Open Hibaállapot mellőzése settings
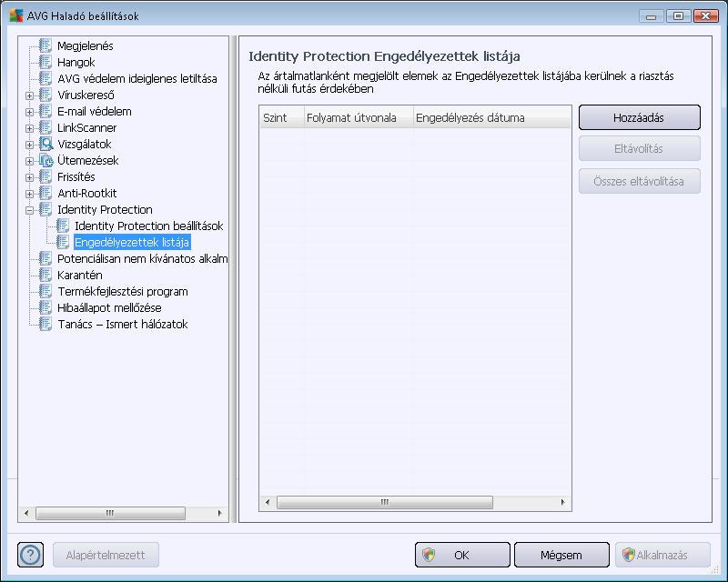Viewport: 728px width, 582px height. click(109, 307)
